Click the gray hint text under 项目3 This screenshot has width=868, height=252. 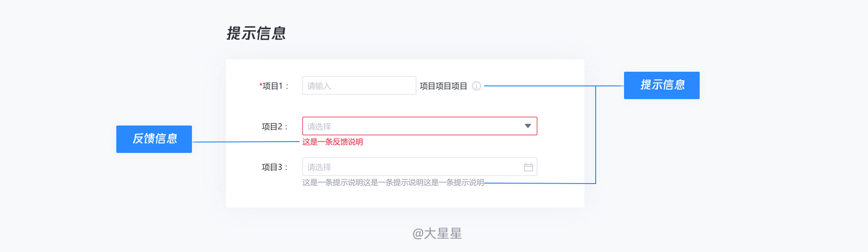click(393, 182)
